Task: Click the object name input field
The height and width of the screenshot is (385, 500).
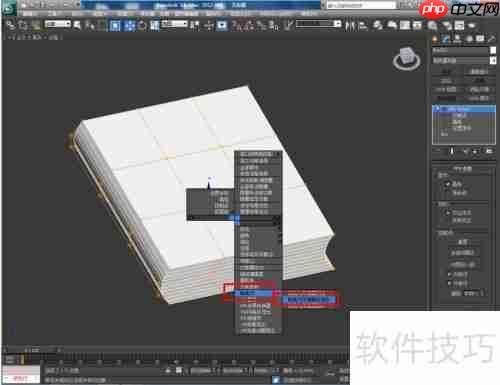Action: (x=460, y=50)
